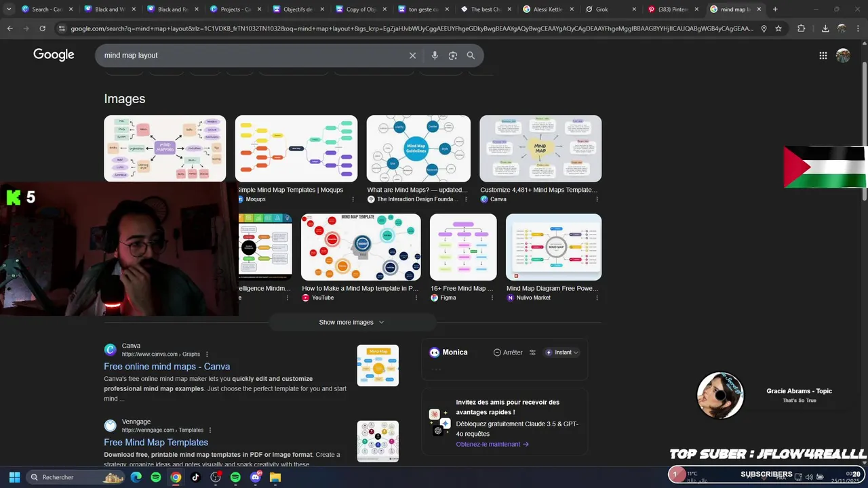Open 'Simple Mind Map Templates | Moqups' caption

click(x=290, y=190)
